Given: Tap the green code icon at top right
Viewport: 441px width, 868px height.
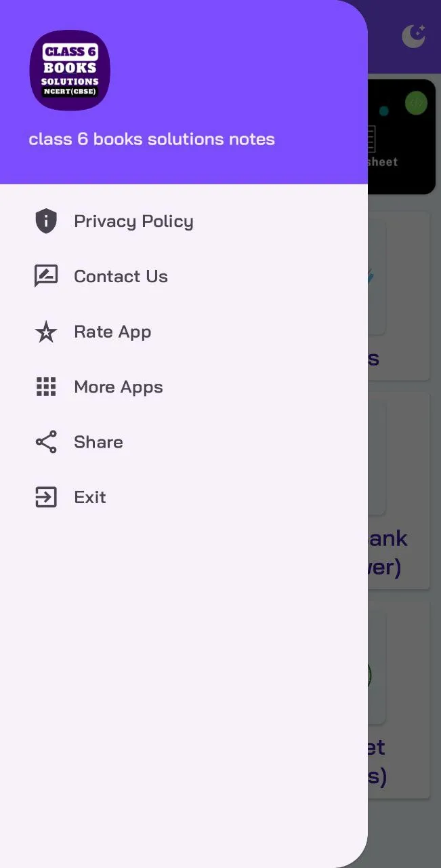Looking at the screenshot, I should click(416, 103).
